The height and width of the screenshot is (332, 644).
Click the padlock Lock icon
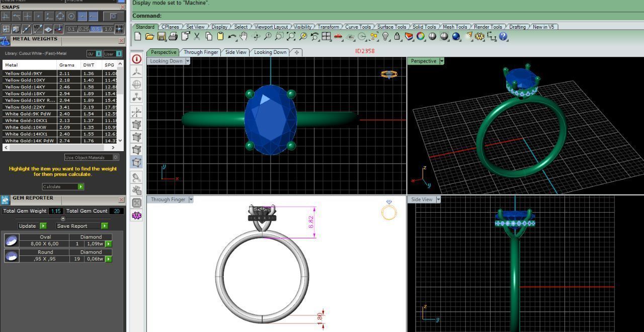click(x=397, y=36)
